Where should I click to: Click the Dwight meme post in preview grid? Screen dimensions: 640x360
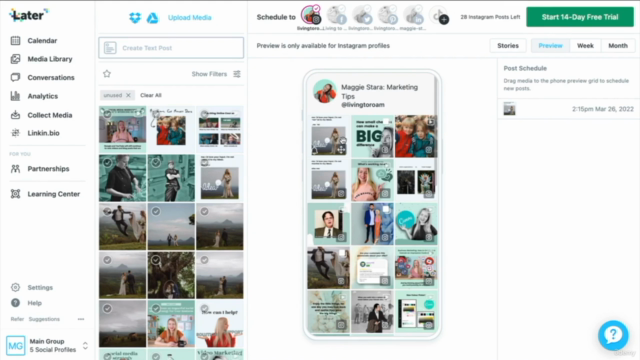[328, 224]
